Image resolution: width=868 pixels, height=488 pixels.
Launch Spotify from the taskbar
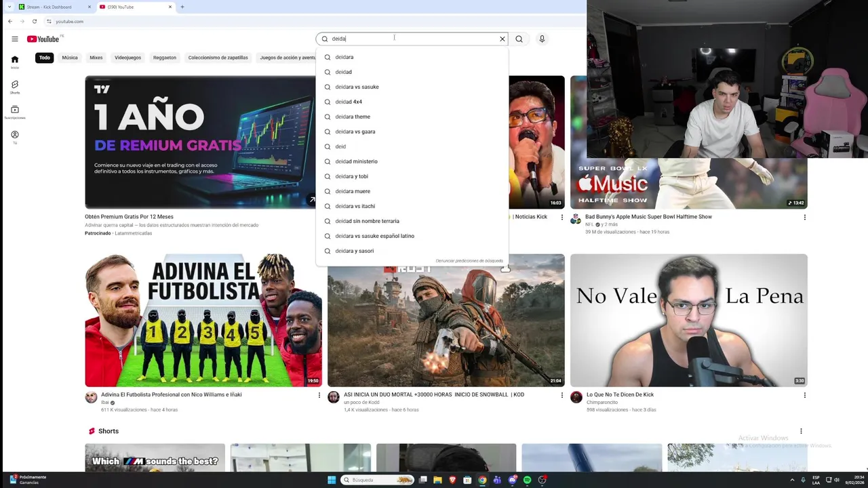[527, 480]
